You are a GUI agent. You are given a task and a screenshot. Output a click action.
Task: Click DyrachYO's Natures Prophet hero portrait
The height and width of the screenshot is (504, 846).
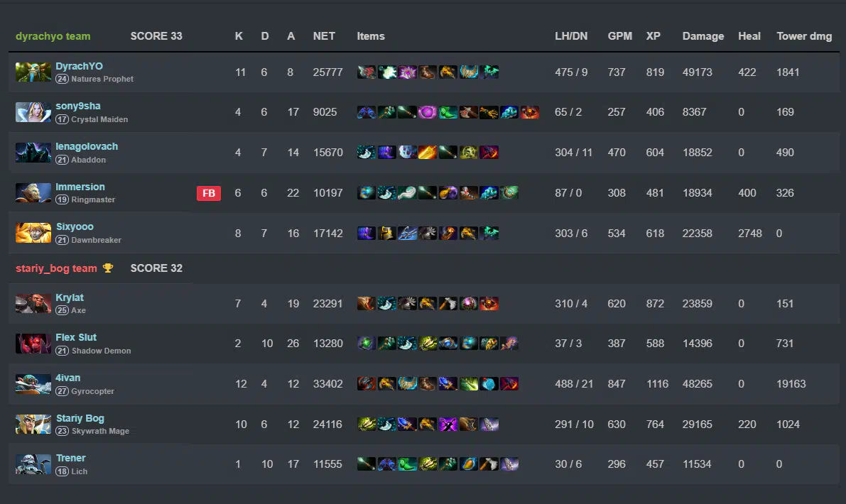tap(33, 72)
